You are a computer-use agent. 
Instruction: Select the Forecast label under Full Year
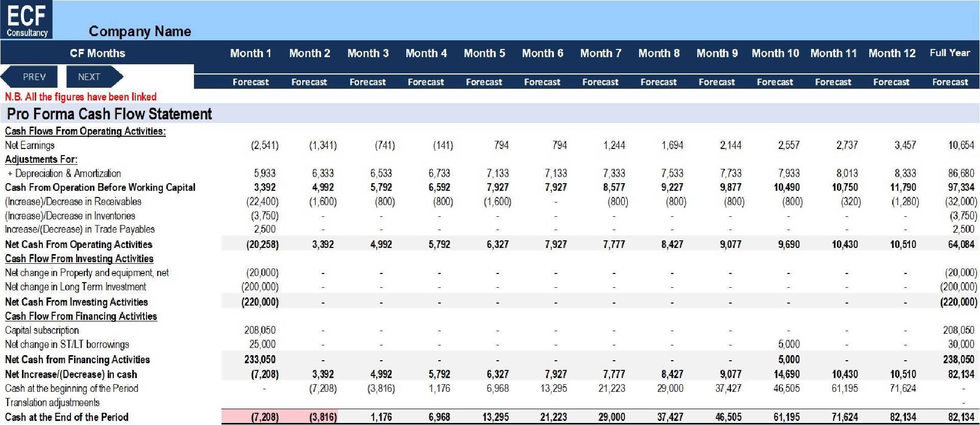[950, 82]
